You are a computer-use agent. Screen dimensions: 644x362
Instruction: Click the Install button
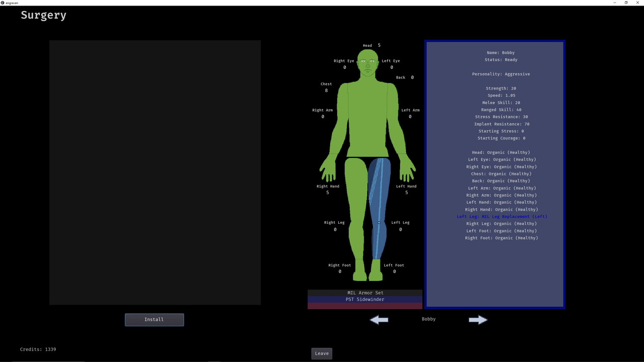coord(154,319)
